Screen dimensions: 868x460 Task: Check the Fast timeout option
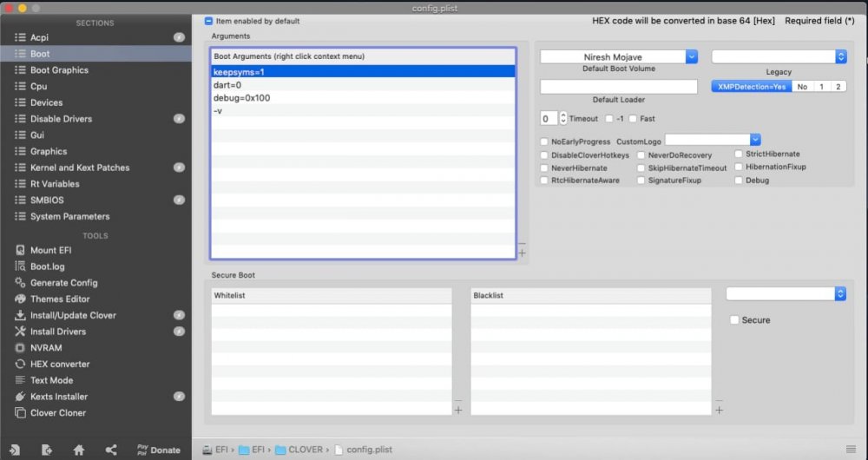click(633, 118)
